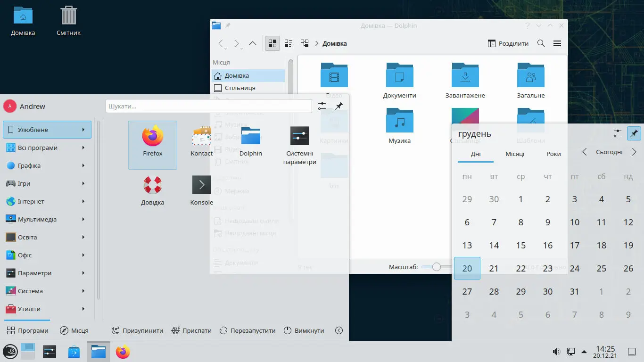Open Dolphin from the launcher favorites

pyautogui.click(x=251, y=141)
